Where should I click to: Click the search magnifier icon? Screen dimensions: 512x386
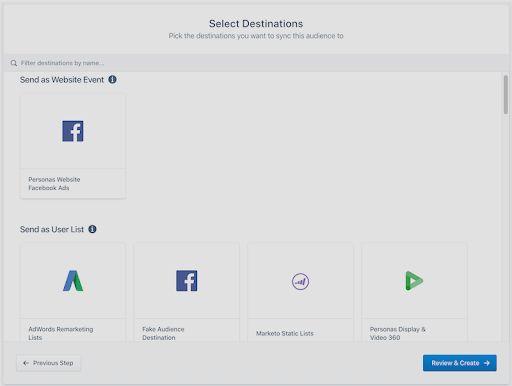tap(14, 63)
